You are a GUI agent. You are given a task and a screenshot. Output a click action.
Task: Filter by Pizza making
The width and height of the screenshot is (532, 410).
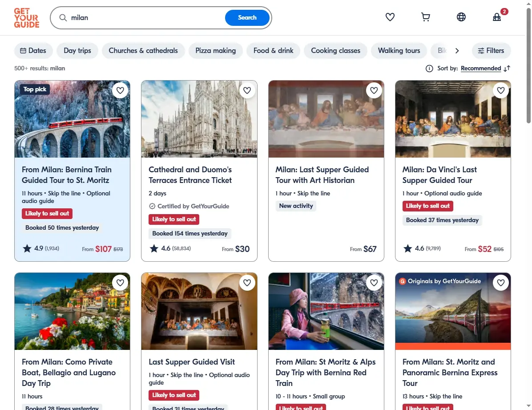pyautogui.click(x=215, y=51)
